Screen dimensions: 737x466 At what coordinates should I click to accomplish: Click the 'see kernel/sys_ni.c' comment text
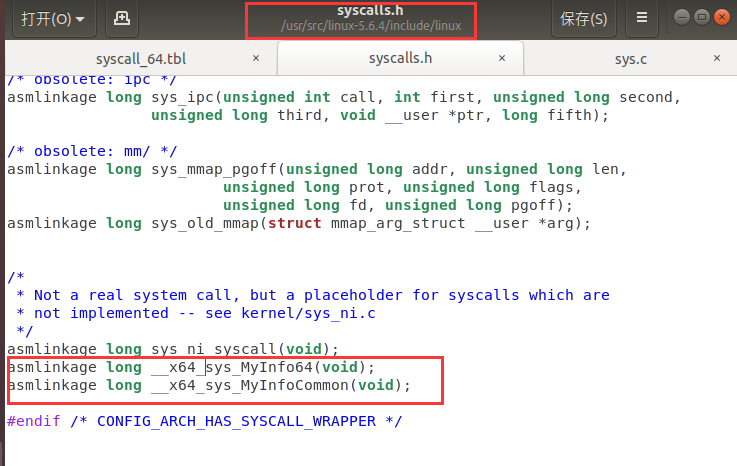click(290, 314)
